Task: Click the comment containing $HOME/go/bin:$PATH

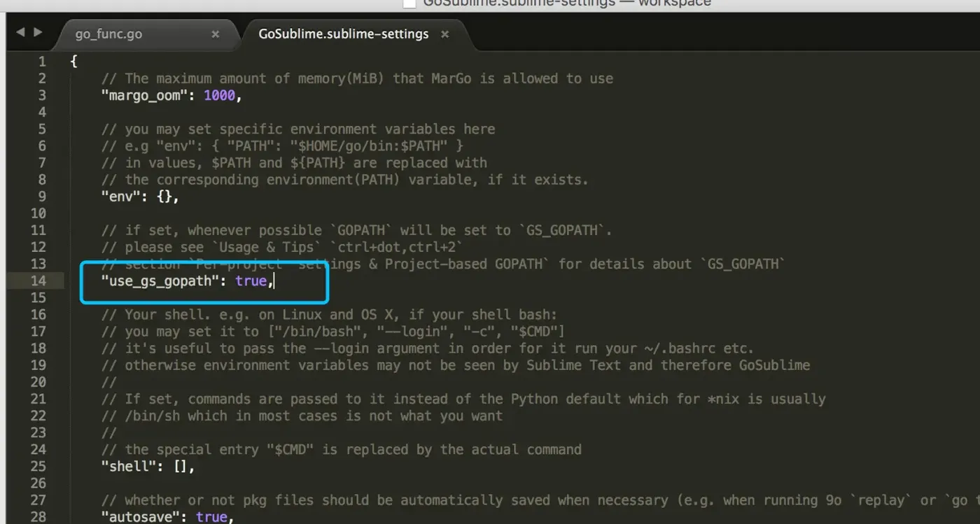Action: tap(282, 146)
